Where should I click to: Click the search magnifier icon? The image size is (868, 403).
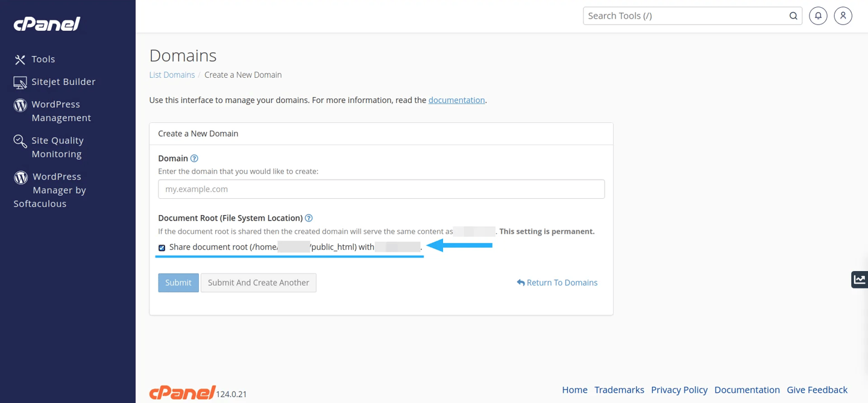pyautogui.click(x=793, y=16)
